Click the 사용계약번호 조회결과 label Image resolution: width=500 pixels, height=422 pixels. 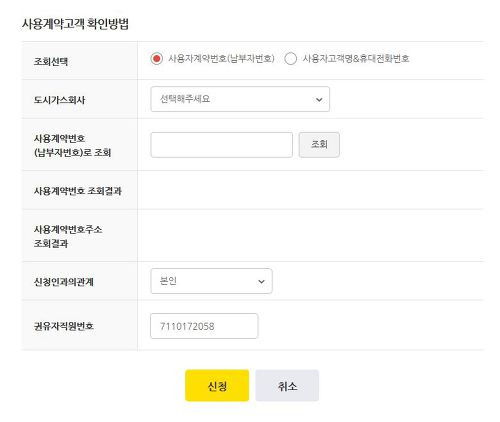click(x=78, y=191)
